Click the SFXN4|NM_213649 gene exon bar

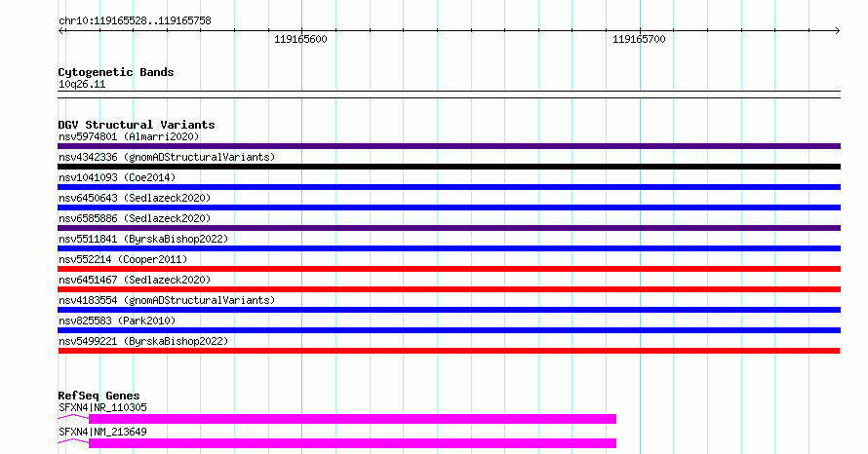point(353,443)
